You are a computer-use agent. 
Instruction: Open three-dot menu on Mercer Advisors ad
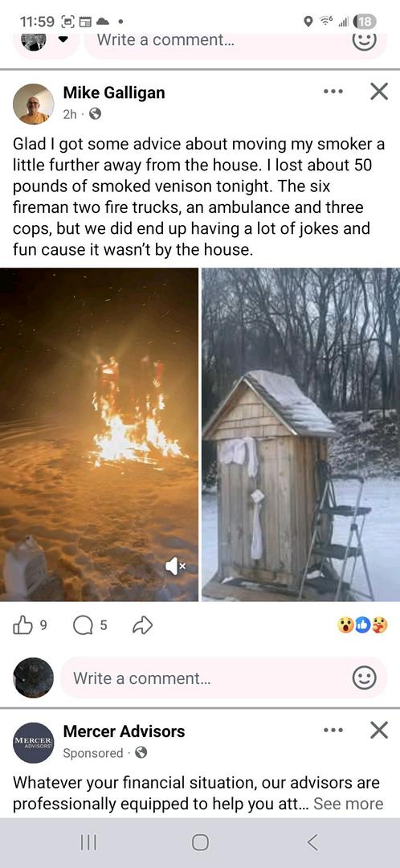[x=333, y=730]
